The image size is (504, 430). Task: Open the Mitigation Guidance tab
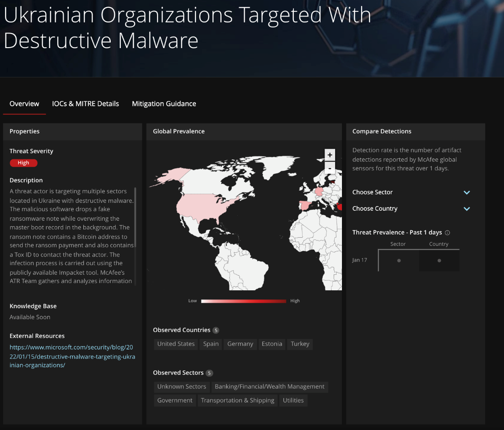pos(164,103)
